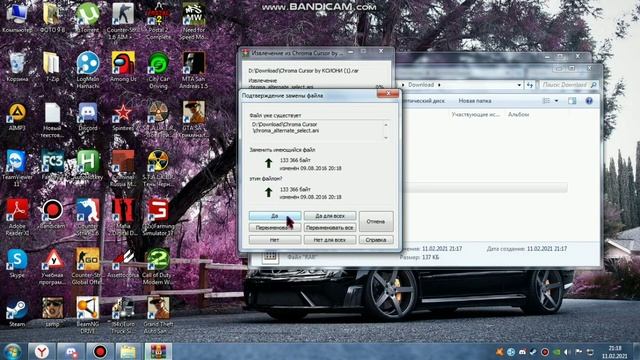Open Explorer address bar history dropdown

[519, 85]
